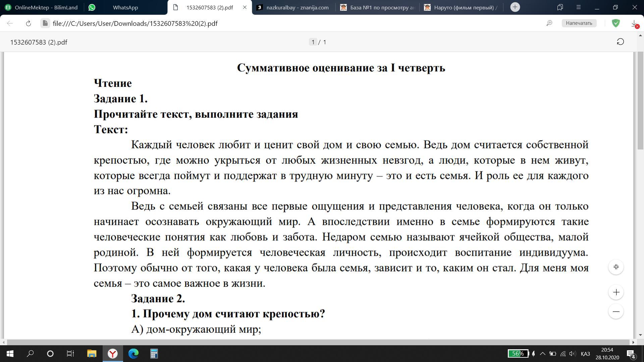
Task: Zoom out of the PDF
Action: pos(616,311)
